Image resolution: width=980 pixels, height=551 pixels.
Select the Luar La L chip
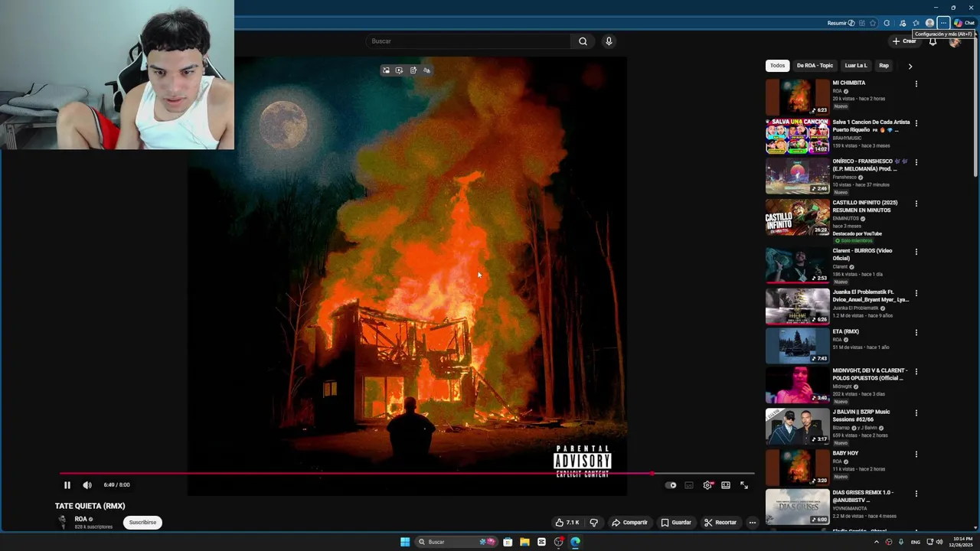click(x=856, y=66)
